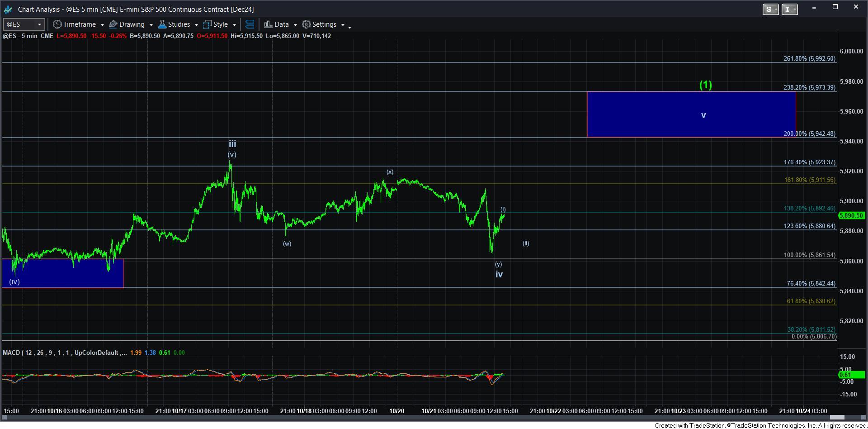Expand the arrow beside Timeframe

tap(102, 25)
